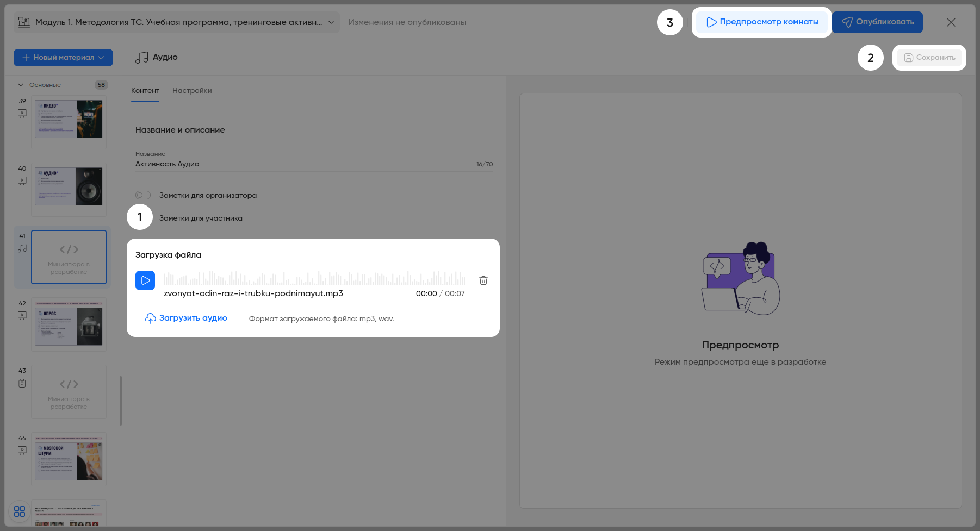
Task: Open the grid view icon at bottom left
Action: 20,511
